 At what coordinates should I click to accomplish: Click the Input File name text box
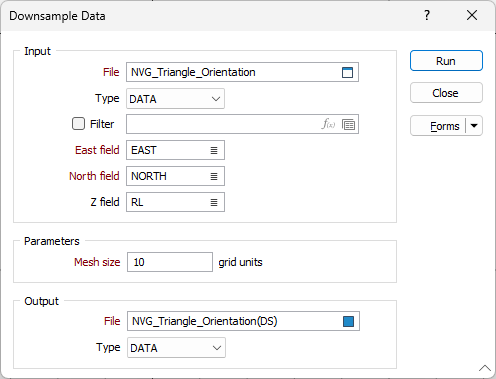pyautogui.click(x=233, y=72)
